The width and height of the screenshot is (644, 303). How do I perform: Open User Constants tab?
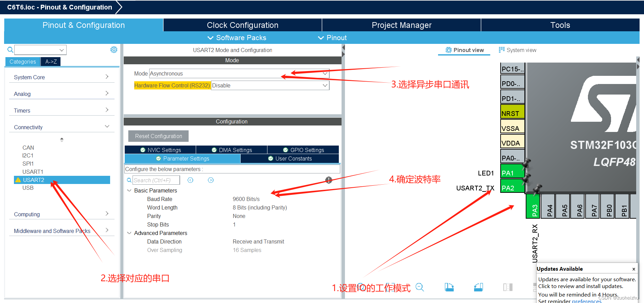tap(290, 158)
